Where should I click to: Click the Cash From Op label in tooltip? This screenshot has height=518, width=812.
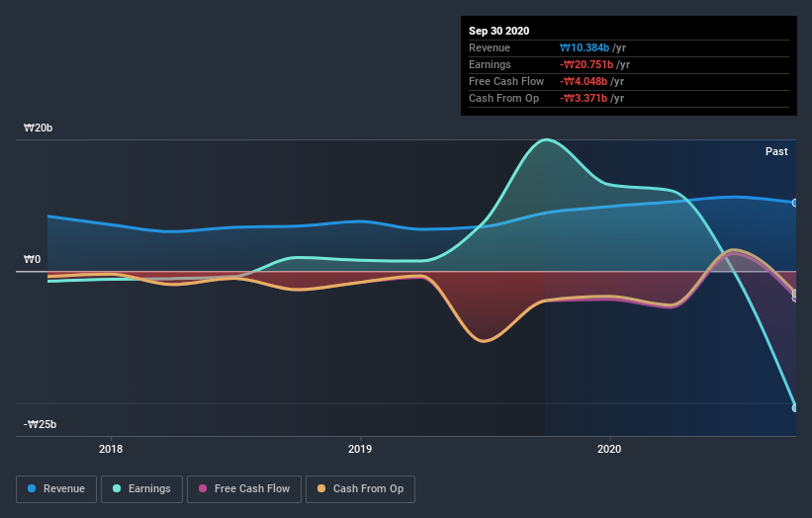point(503,98)
